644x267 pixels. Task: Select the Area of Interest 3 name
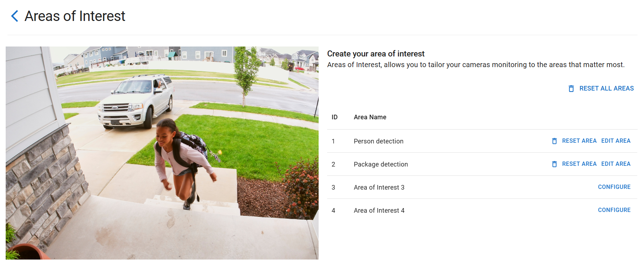click(x=379, y=187)
